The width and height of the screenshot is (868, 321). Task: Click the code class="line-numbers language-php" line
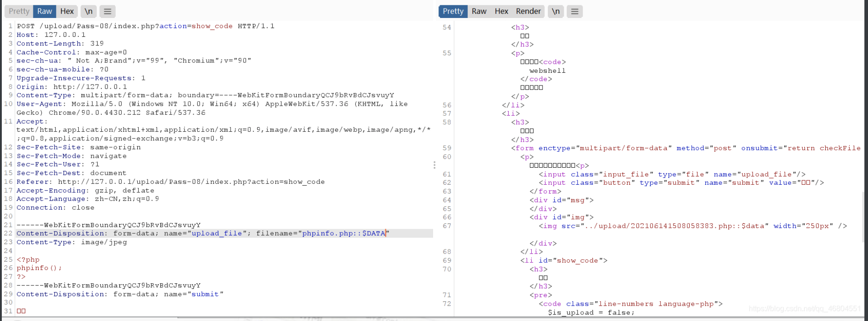(631, 304)
